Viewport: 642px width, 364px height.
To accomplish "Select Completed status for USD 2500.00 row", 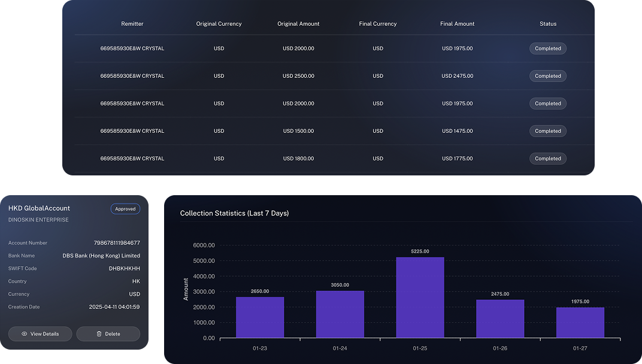I will click(547, 76).
